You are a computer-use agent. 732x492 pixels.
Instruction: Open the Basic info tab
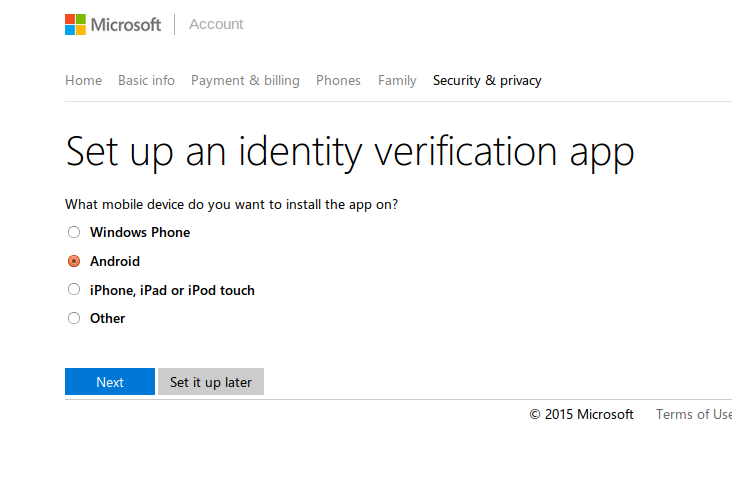[146, 80]
